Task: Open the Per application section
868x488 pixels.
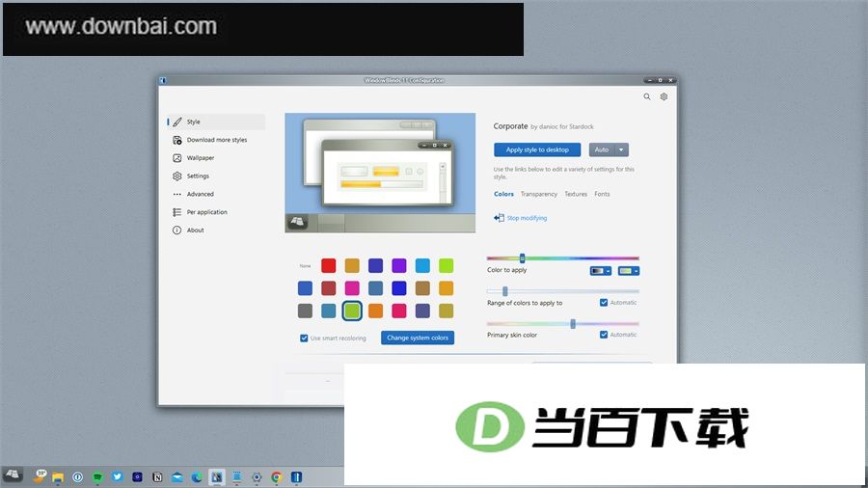Action: [216, 212]
